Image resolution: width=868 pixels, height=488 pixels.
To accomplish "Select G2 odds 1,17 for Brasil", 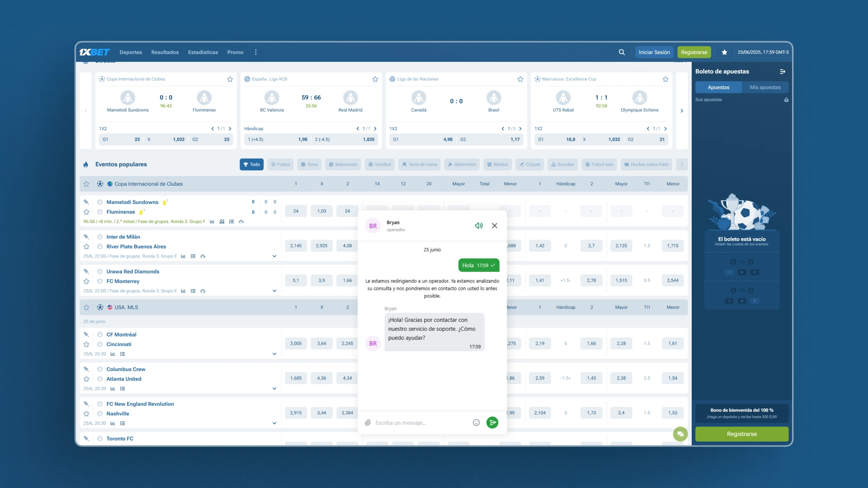I will (490, 140).
